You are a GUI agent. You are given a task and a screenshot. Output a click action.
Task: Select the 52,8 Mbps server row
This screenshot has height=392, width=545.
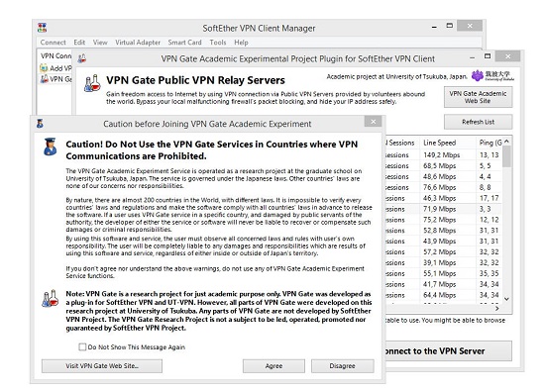[444, 231]
